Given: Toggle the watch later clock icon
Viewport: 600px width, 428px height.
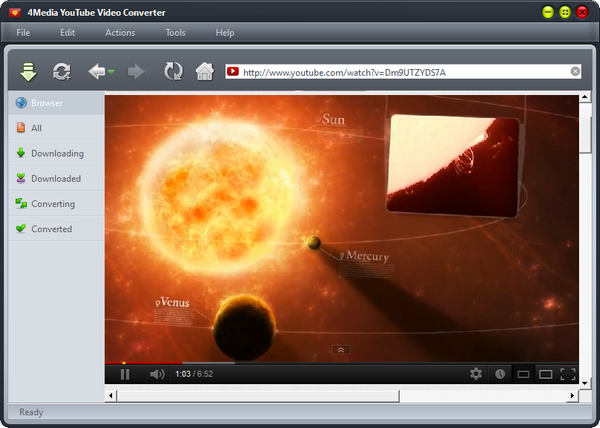Looking at the screenshot, I should 500,374.
